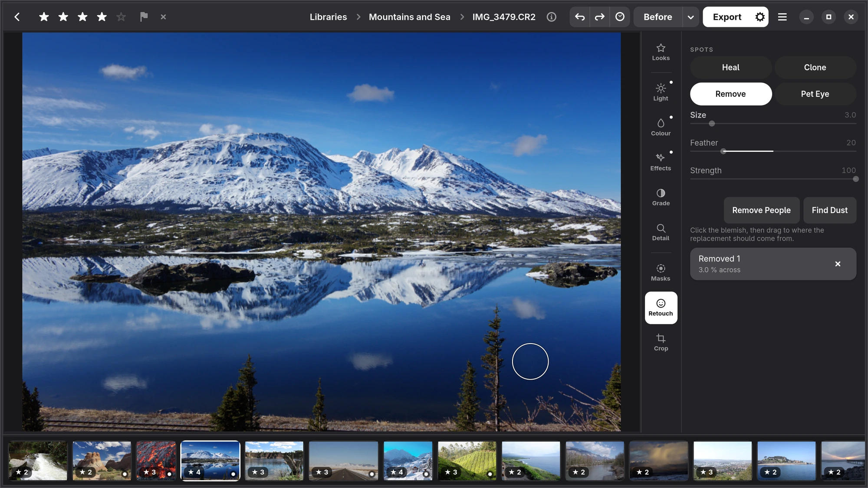Adjust the Size slider handle
Image resolution: width=868 pixels, height=488 pixels.
(x=712, y=124)
